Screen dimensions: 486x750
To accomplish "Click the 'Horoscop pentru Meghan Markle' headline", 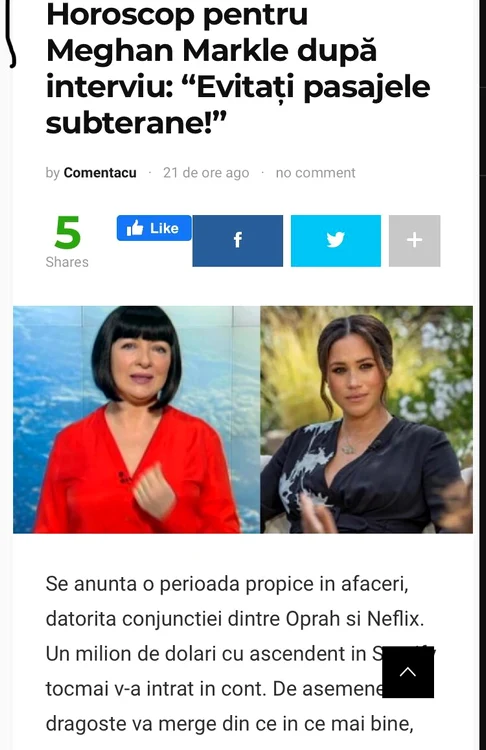I will pos(238,68).
